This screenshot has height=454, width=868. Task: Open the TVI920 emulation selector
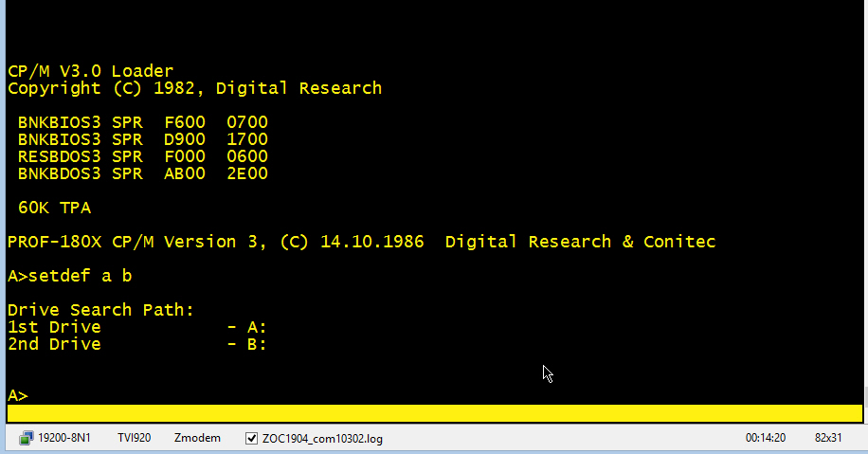pos(135,438)
